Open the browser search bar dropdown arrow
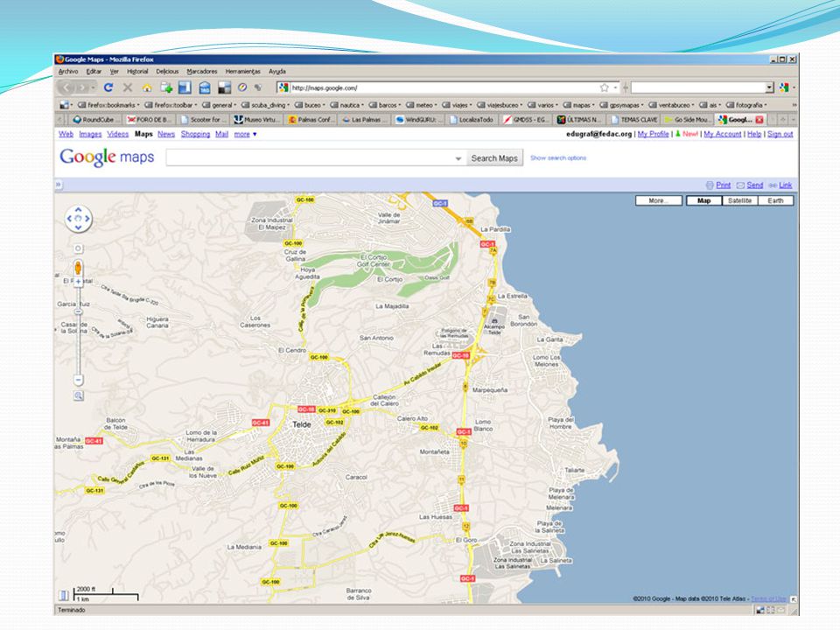The height and width of the screenshot is (630, 840). (x=769, y=87)
